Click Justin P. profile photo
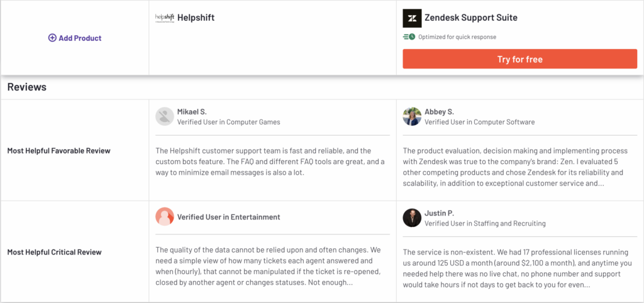Viewport: 644px width, 303px height. point(412,218)
